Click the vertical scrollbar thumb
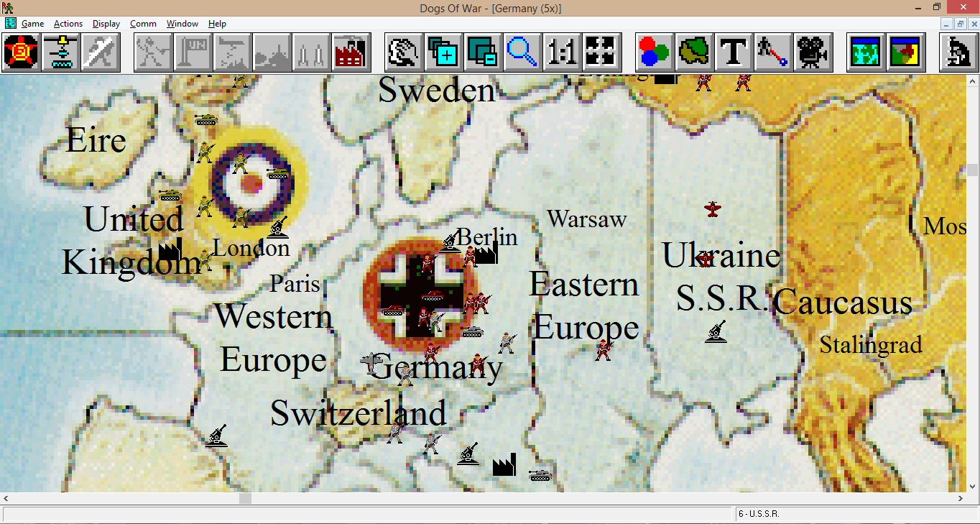 coord(973,170)
